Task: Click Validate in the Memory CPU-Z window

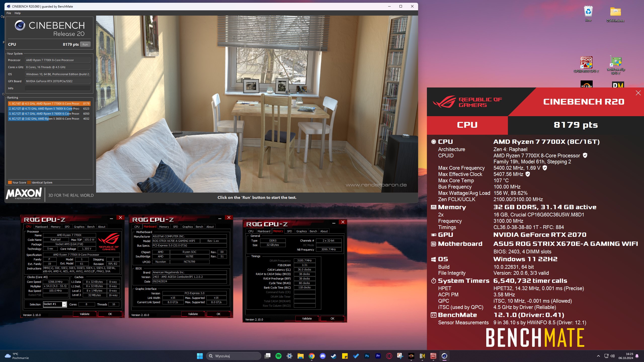Action: pyautogui.click(x=307, y=319)
